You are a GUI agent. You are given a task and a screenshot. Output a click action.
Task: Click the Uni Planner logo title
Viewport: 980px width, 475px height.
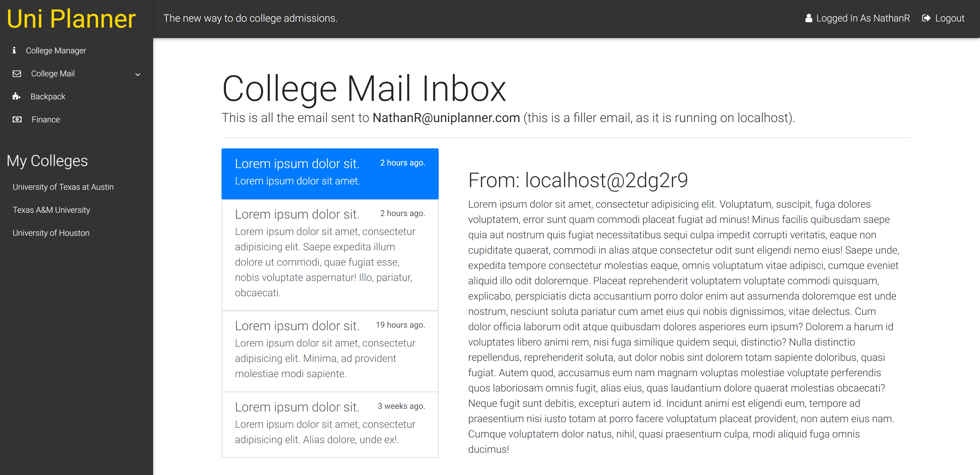click(x=71, y=19)
